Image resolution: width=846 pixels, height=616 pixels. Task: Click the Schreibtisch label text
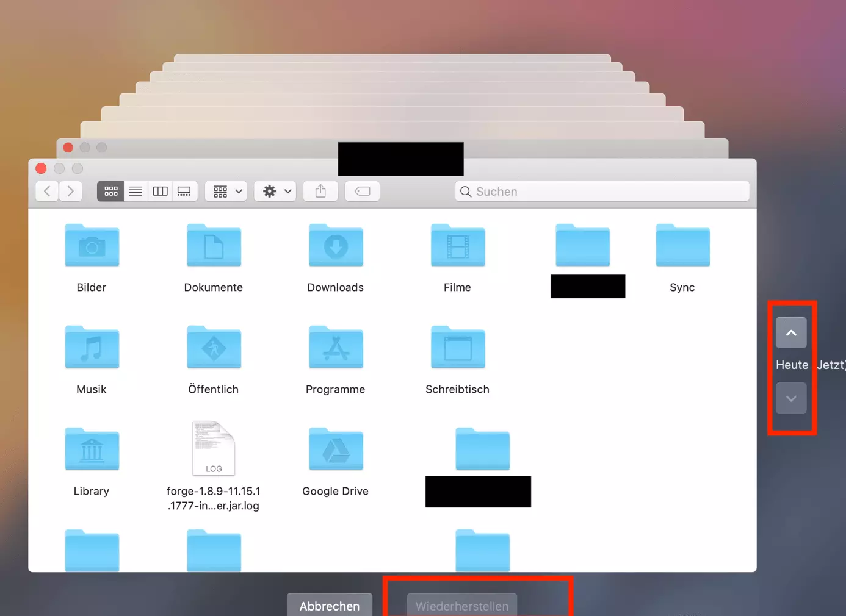click(457, 389)
